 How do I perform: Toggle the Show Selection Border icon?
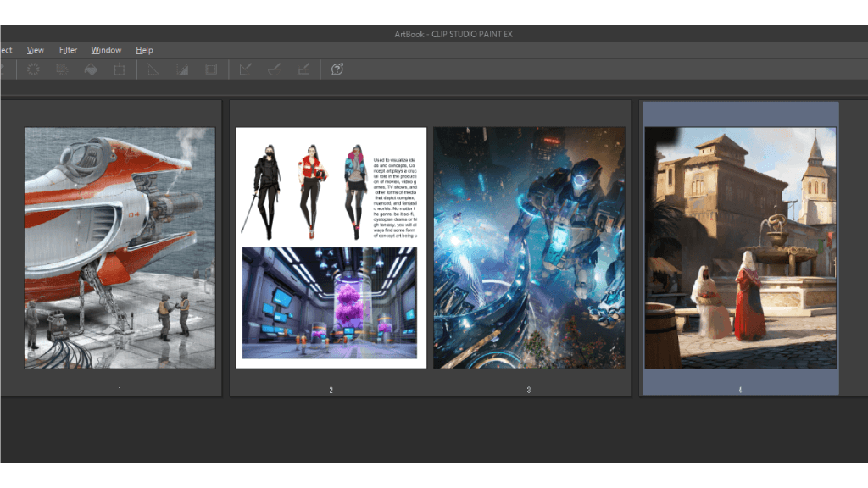[211, 69]
